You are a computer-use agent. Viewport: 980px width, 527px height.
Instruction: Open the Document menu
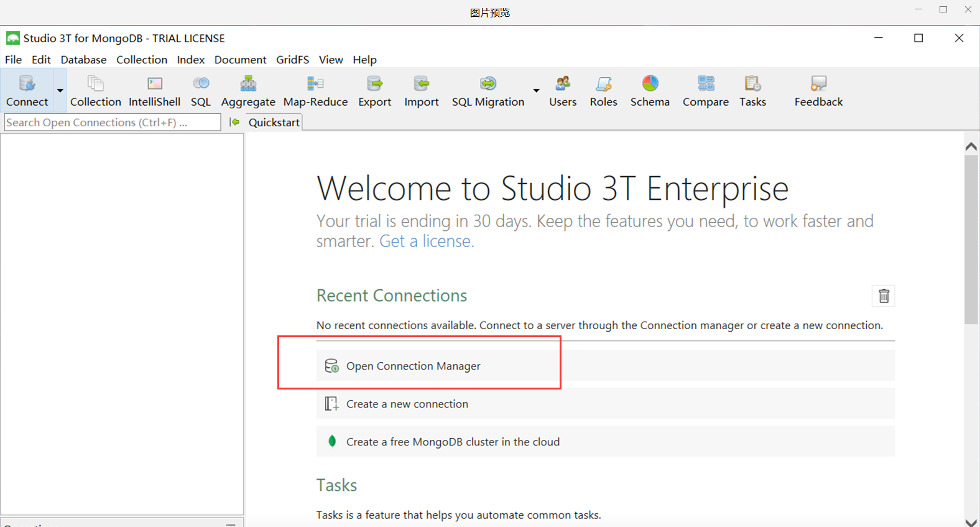[240, 60]
